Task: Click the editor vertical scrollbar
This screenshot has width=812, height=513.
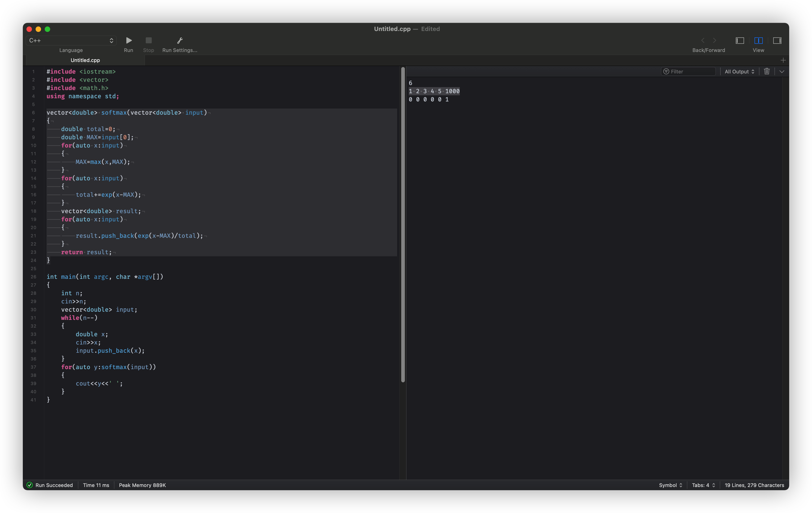Action: coord(403,224)
